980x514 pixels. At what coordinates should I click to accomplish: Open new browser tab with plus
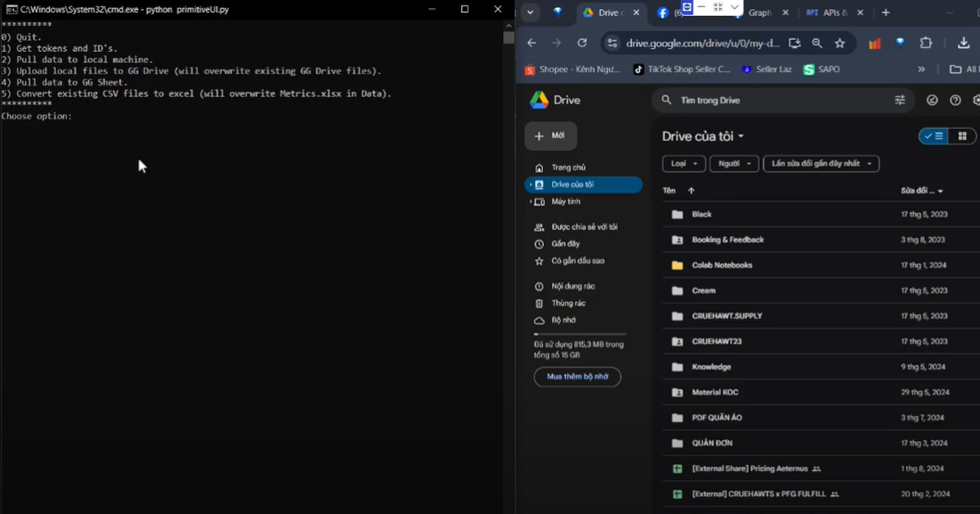tap(886, 12)
